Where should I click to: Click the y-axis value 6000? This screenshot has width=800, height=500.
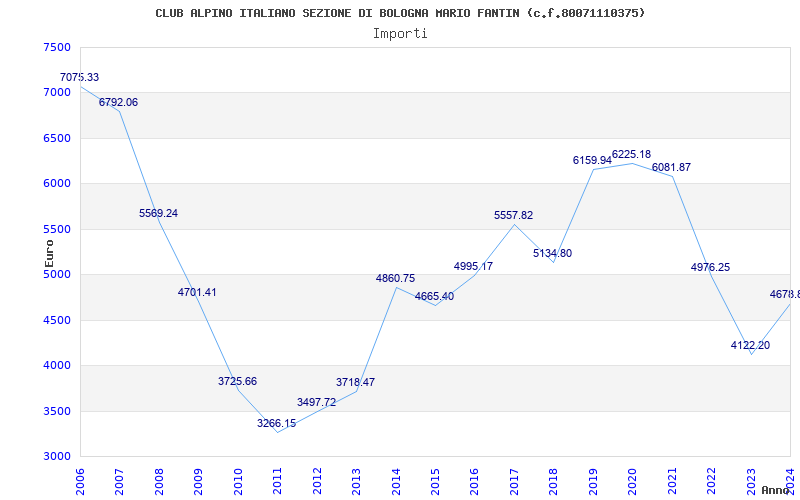(x=57, y=184)
